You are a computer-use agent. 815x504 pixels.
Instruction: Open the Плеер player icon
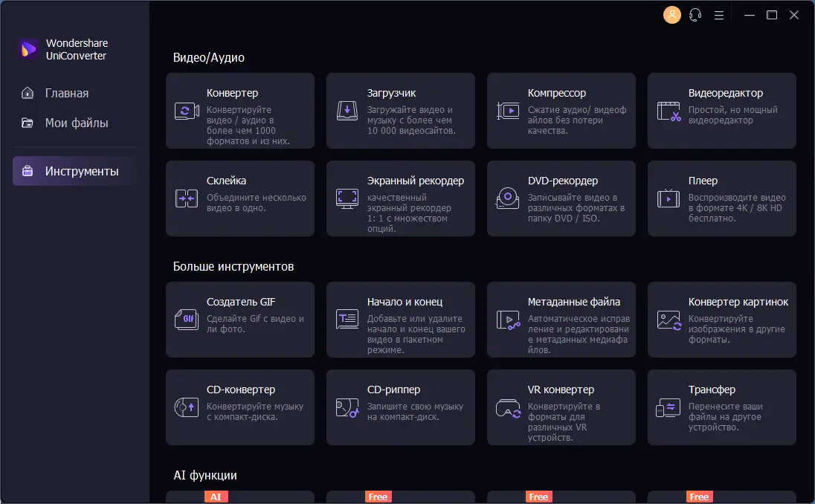pos(668,198)
